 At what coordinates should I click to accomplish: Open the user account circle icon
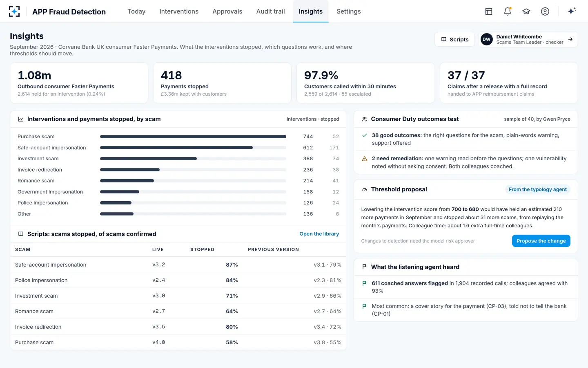pyautogui.click(x=545, y=11)
